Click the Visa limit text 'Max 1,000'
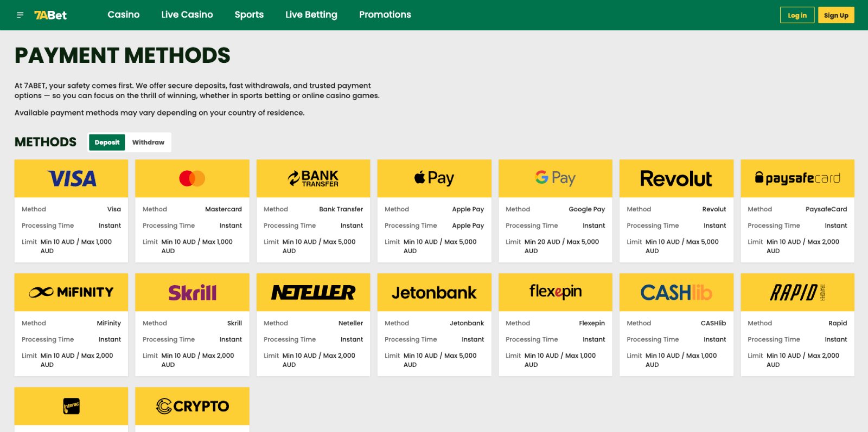This screenshot has height=432, width=868. [x=97, y=242]
